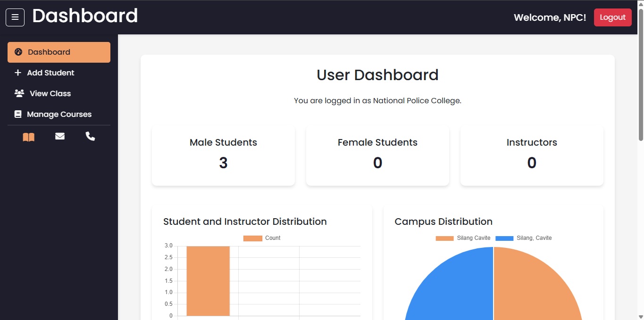
Task: Select the people icon beside View Class
Action: tap(18, 93)
